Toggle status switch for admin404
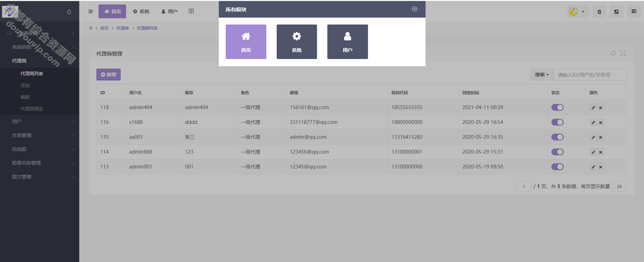The image size is (644, 262). pos(557,107)
